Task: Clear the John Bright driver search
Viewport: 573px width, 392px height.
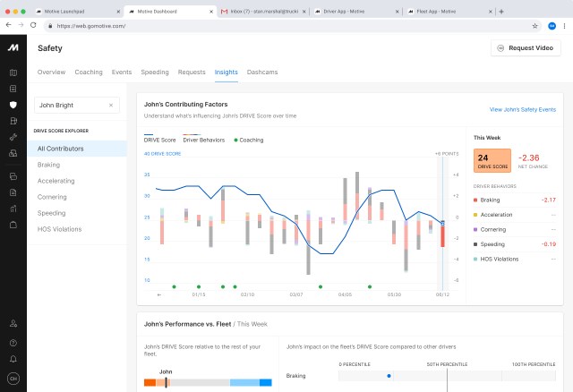Action: click(111, 106)
